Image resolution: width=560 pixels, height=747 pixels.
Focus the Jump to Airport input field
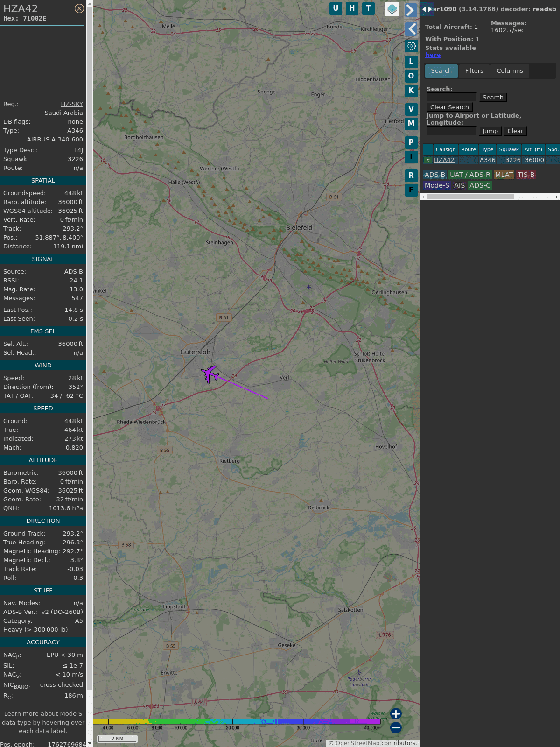point(451,131)
